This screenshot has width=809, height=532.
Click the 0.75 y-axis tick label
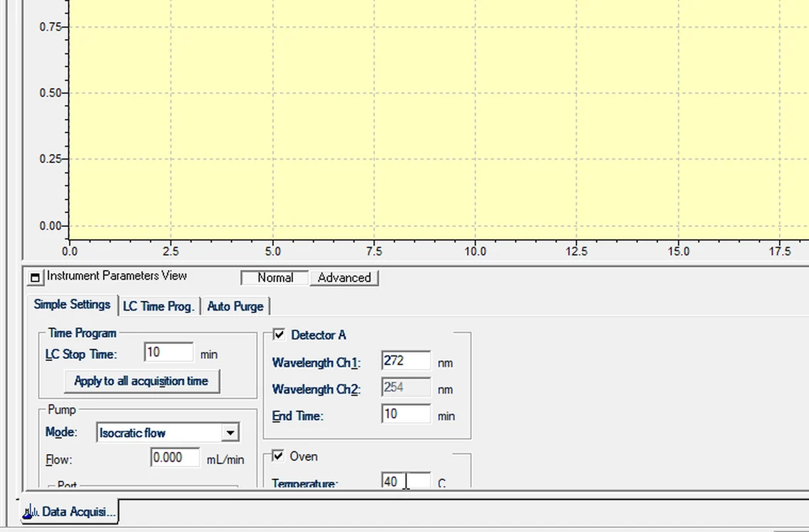click(x=50, y=27)
